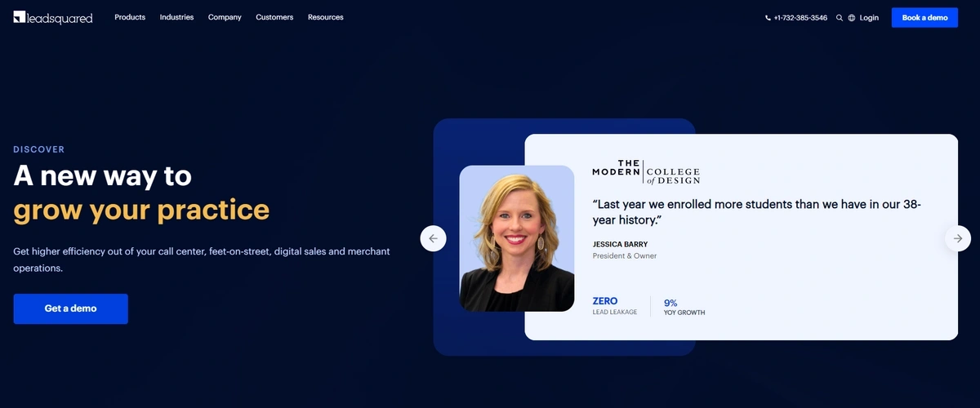The height and width of the screenshot is (408, 980).
Task: Open the Company menu
Action: point(225,17)
